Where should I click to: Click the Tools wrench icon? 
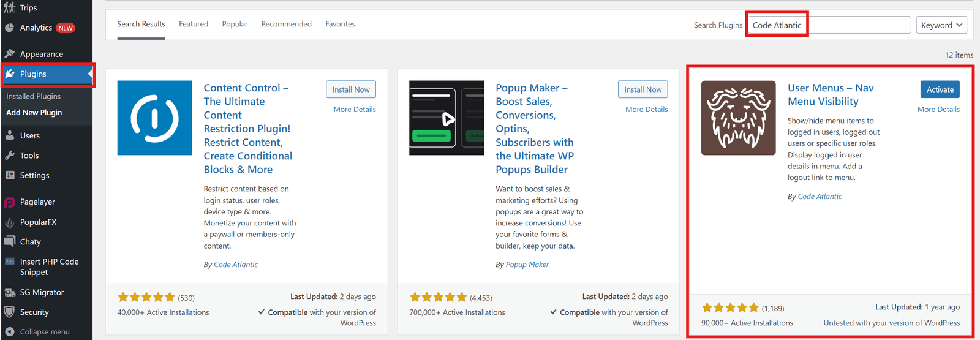tap(9, 156)
